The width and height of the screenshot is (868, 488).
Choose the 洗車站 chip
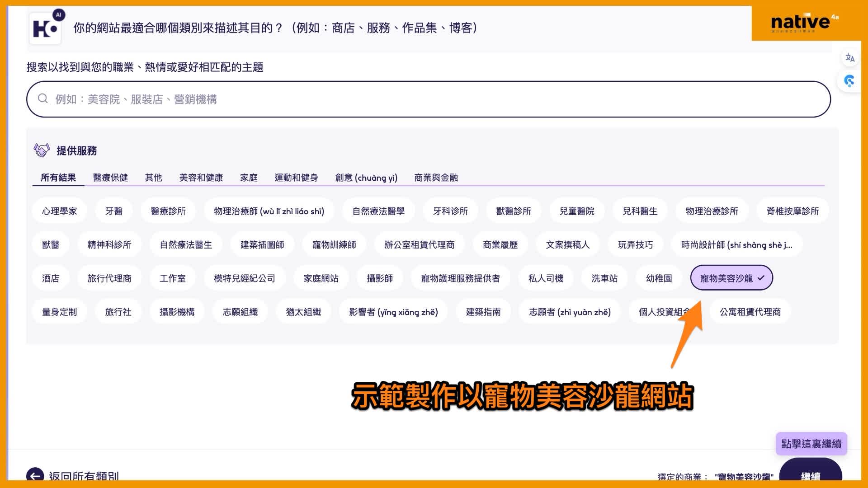pyautogui.click(x=604, y=278)
